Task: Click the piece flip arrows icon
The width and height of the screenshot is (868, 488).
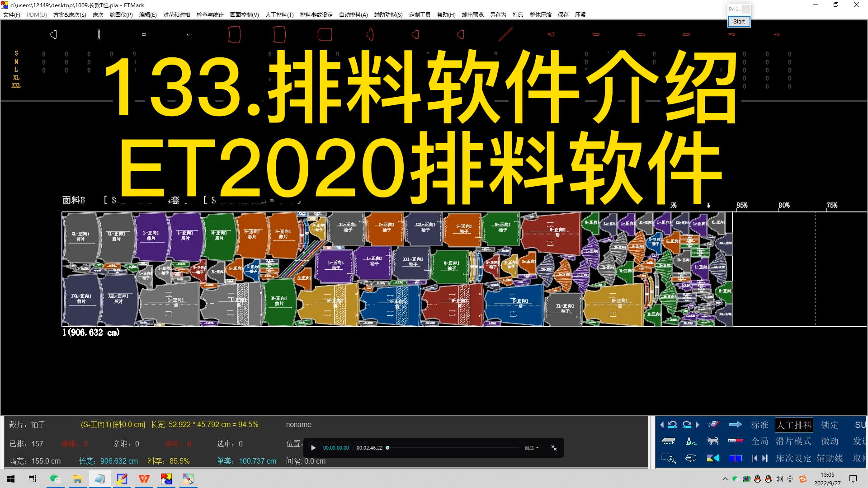Action: tap(713, 458)
